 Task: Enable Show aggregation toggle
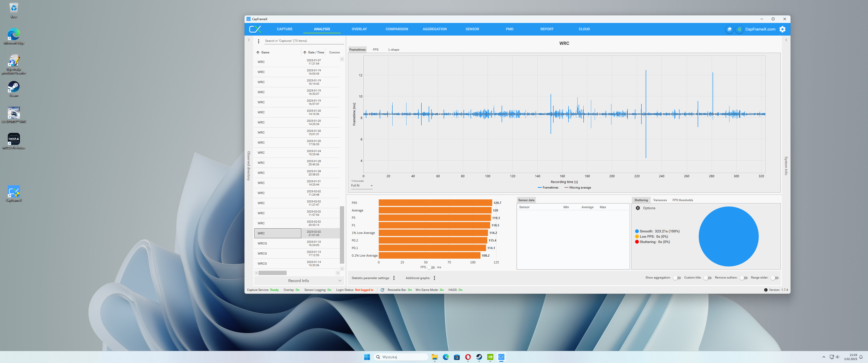point(677,278)
